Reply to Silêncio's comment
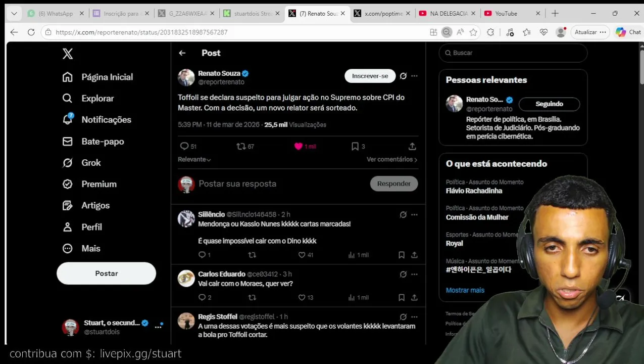Screen dimensions: 644x364 pyautogui.click(x=202, y=255)
